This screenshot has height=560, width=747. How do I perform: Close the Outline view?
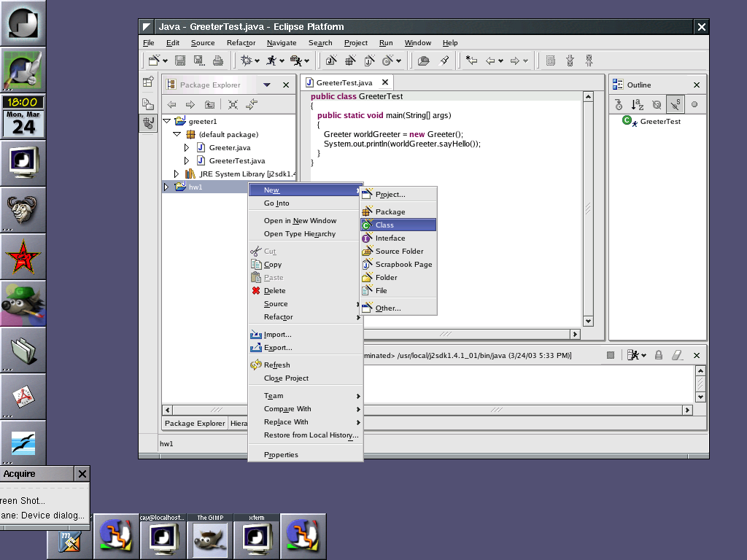click(x=697, y=85)
